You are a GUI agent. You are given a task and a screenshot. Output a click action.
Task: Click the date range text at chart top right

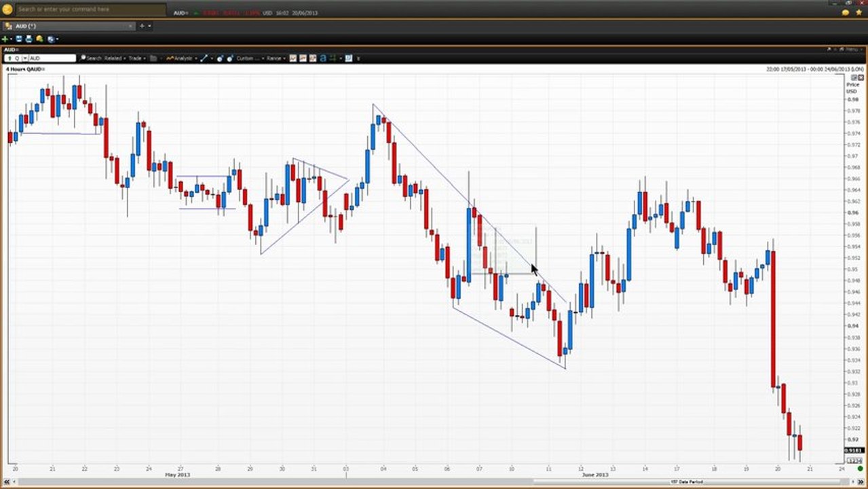click(815, 69)
